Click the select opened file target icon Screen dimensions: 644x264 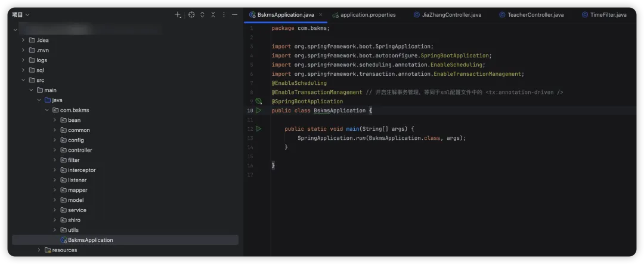[191, 15]
